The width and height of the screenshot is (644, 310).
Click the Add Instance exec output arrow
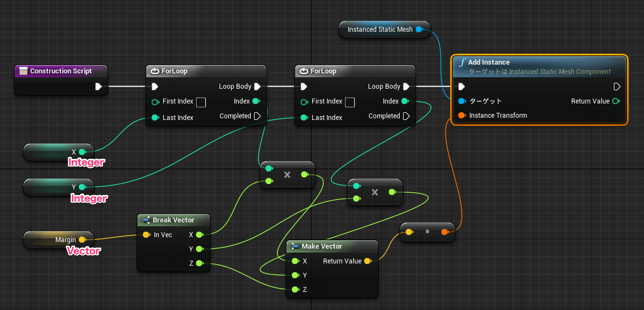[x=617, y=87]
